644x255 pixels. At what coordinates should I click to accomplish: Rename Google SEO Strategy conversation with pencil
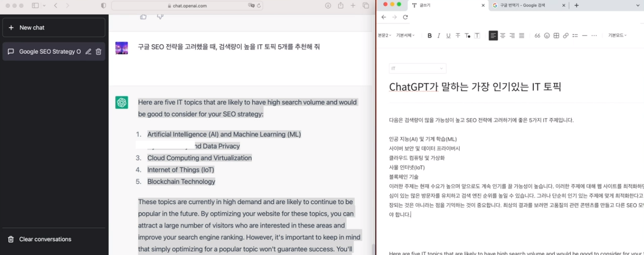click(x=88, y=51)
